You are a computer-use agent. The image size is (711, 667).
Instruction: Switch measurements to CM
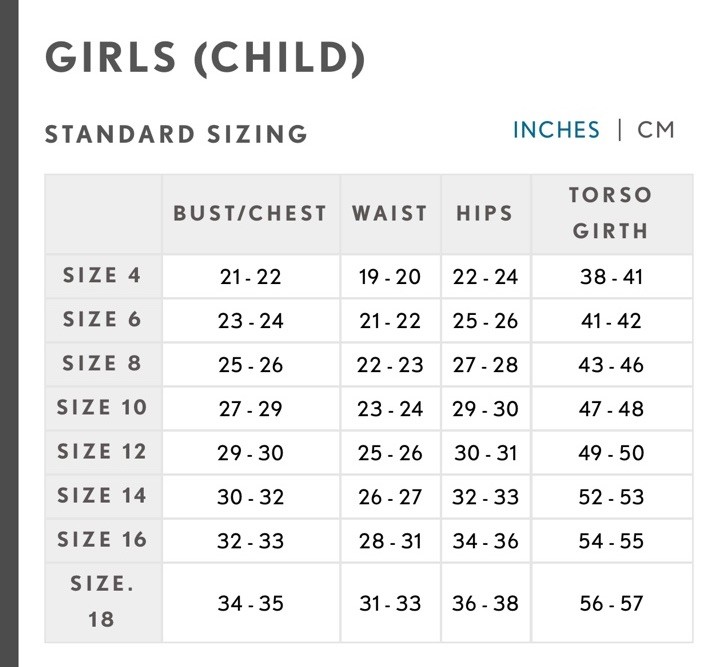(656, 130)
